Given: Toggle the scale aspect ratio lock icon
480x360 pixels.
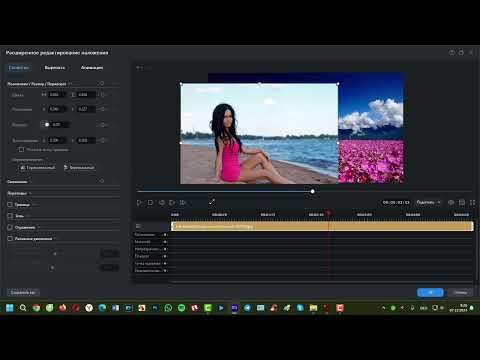Looking at the screenshot, I should (103, 95).
